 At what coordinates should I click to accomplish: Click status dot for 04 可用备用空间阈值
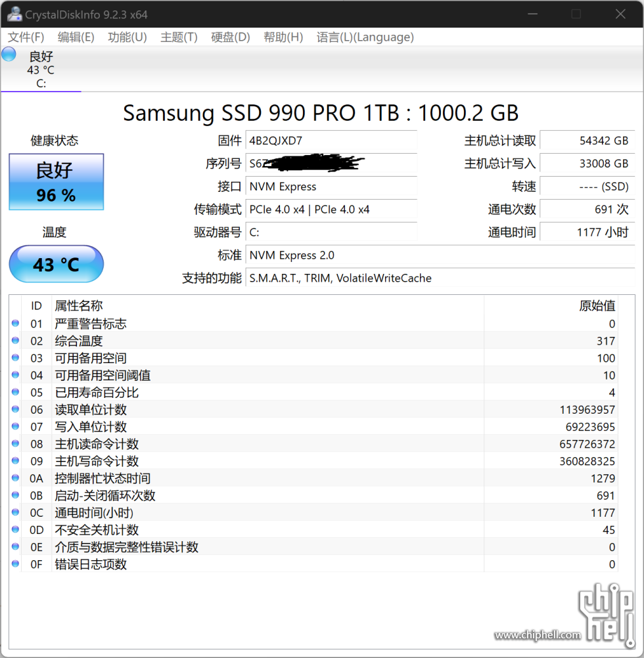pos(16,375)
